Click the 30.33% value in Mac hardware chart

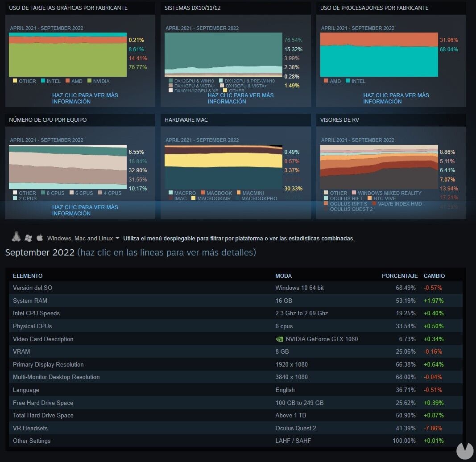click(293, 189)
